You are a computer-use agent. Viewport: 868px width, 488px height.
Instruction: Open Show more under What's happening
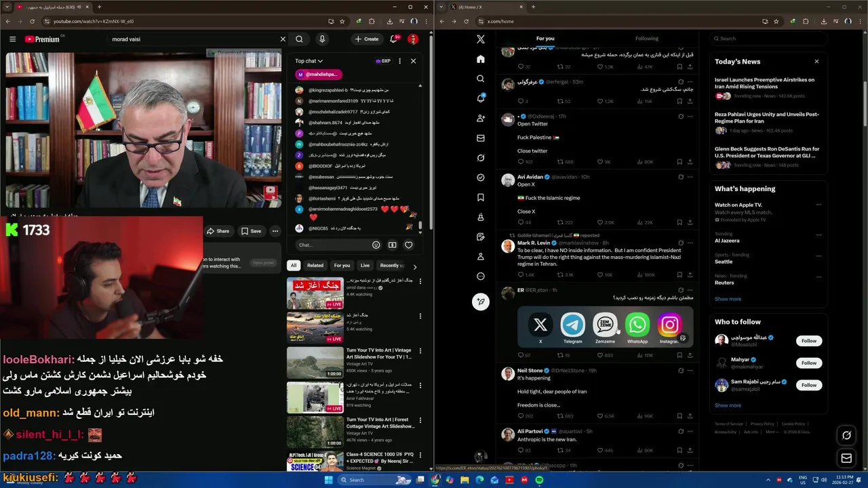click(x=728, y=299)
